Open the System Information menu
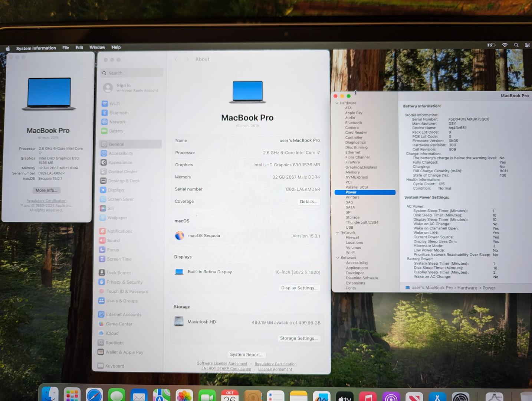 (x=36, y=48)
